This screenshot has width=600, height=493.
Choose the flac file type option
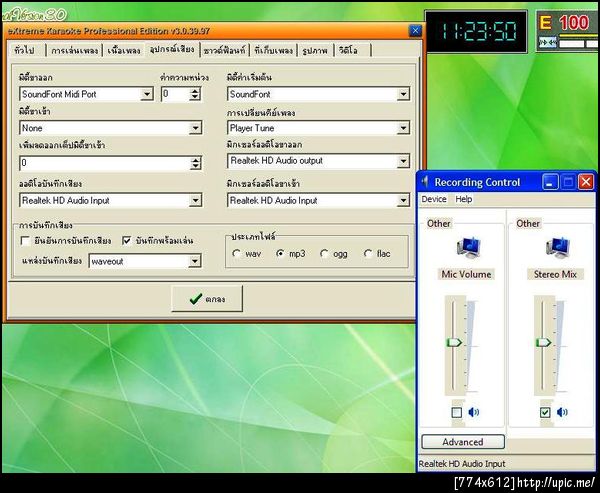click(368, 253)
